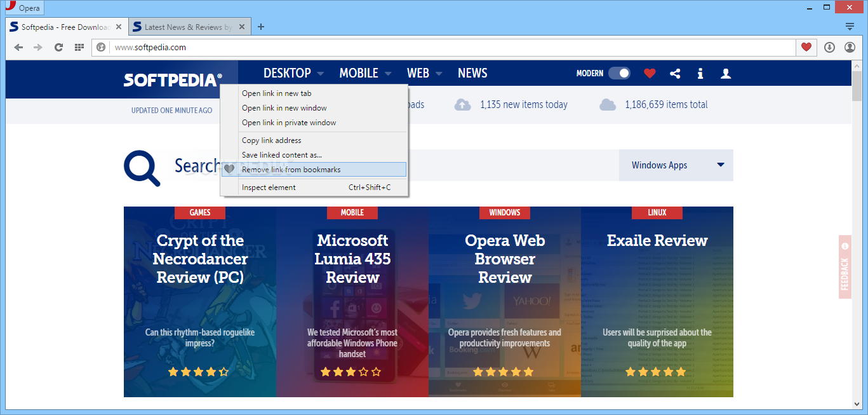Click the globe site info icon in address bar
868x415 pixels.
click(100, 47)
